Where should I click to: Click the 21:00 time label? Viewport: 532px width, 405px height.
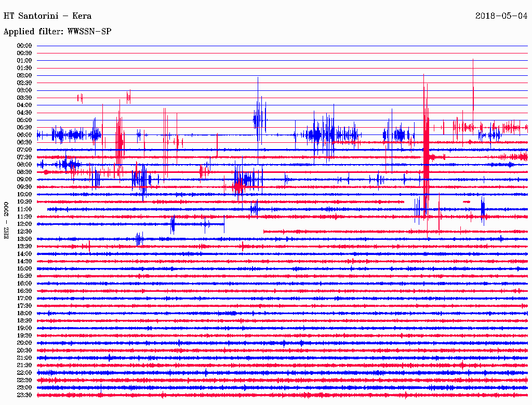24,358
